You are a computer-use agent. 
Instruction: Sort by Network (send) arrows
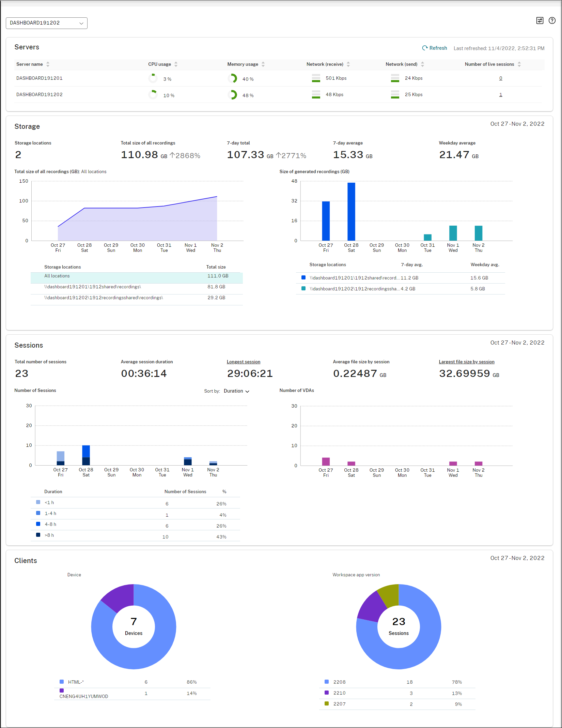click(x=422, y=64)
